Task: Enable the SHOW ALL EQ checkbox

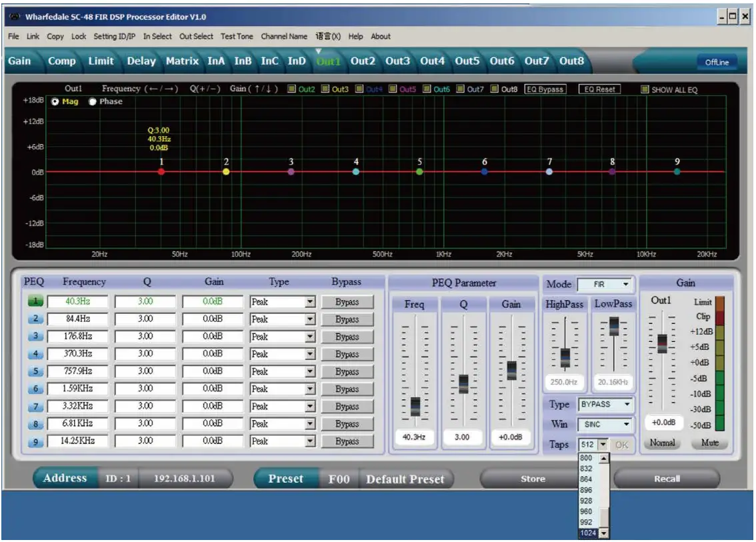Action: pos(644,89)
